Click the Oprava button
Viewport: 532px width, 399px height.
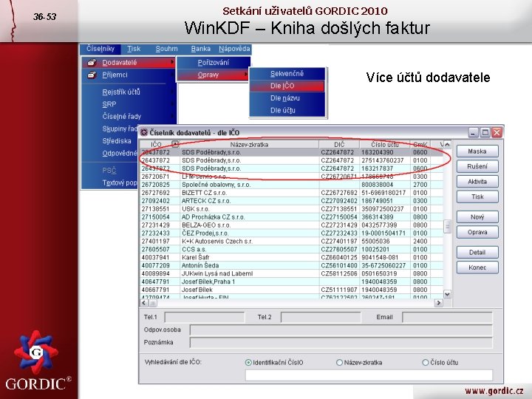click(x=477, y=232)
